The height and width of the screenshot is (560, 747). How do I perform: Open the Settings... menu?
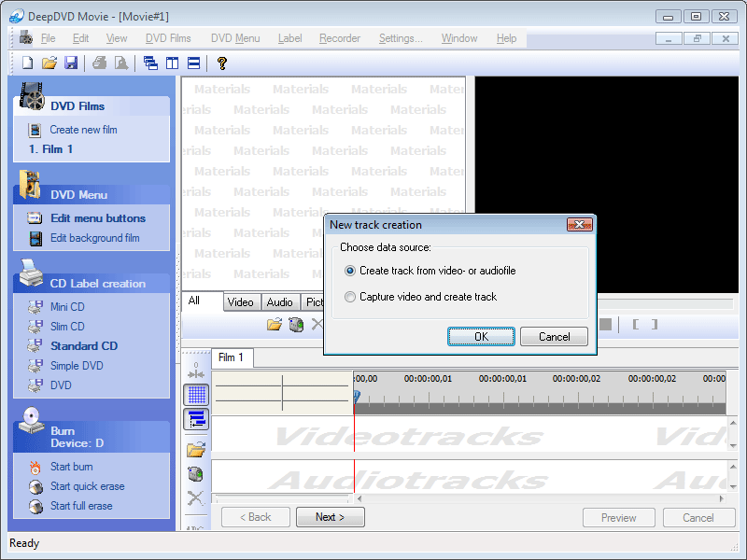pyautogui.click(x=401, y=38)
